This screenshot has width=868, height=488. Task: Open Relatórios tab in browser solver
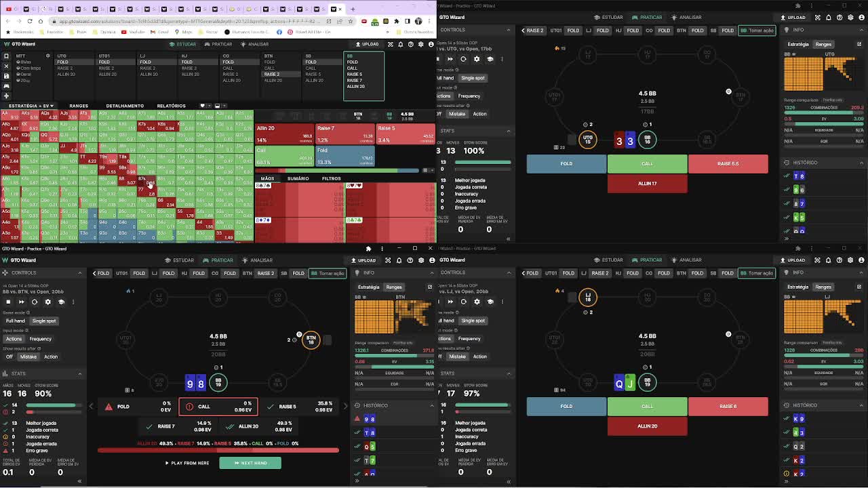(171, 106)
